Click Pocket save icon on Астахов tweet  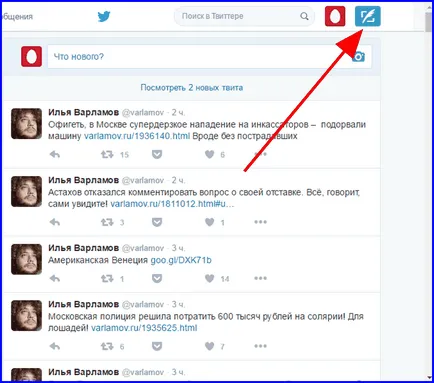click(157, 222)
